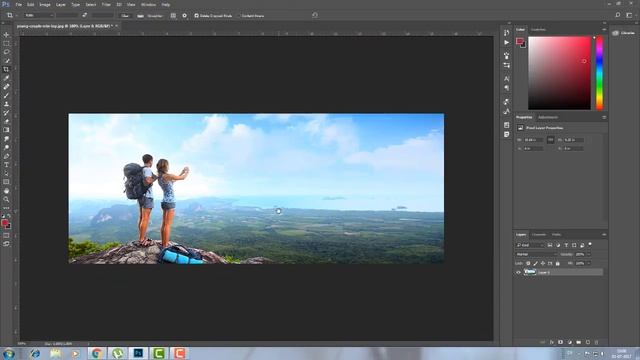This screenshot has width=640, height=360.
Task: Select the Zoom tool
Action: pyautogui.click(x=6, y=199)
